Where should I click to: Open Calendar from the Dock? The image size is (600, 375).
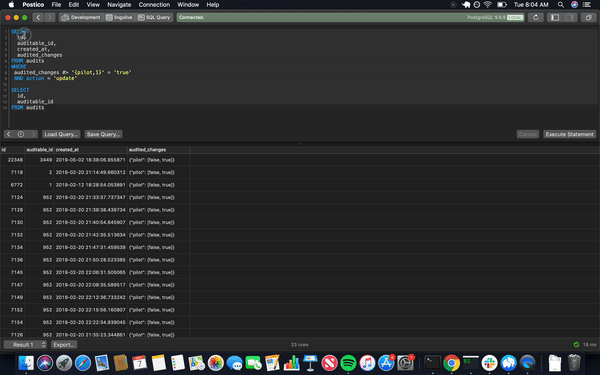coord(140,363)
